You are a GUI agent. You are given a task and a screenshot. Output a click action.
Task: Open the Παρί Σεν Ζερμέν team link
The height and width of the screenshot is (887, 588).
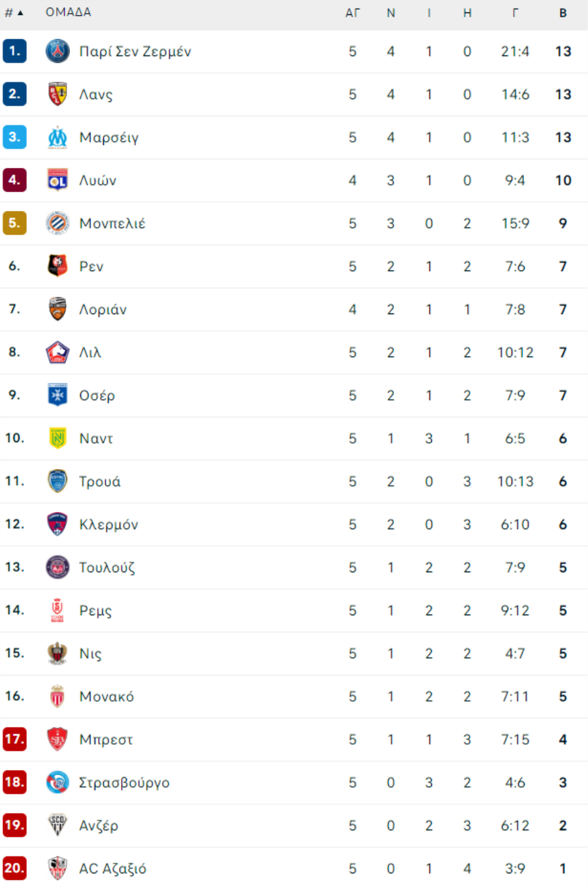(x=135, y=52)
